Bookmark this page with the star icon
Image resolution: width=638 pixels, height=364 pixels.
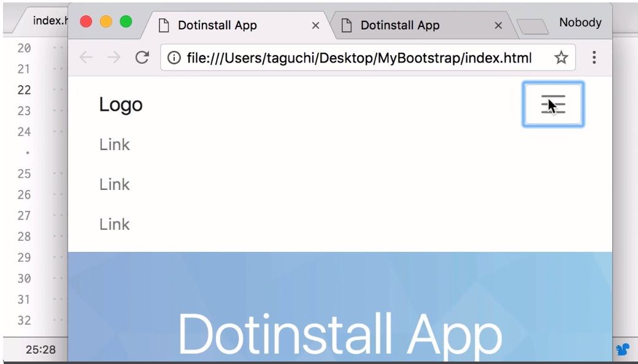[561, 58]
